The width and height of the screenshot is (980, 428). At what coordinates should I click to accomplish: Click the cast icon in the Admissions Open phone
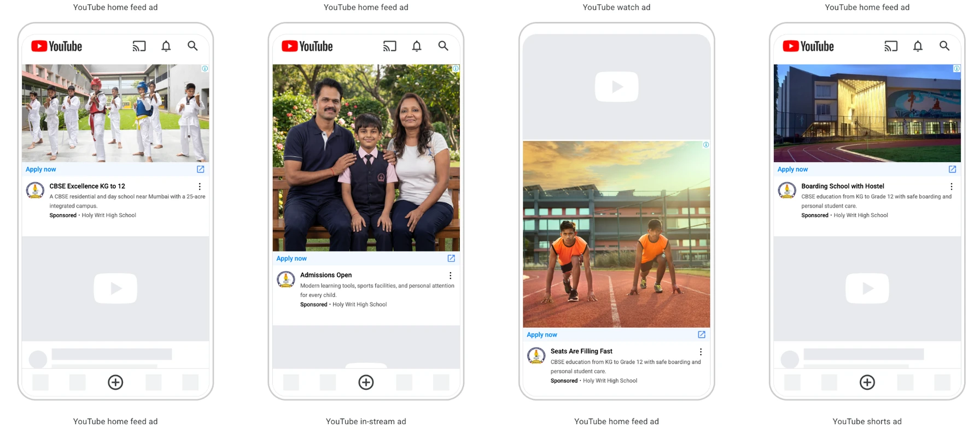click(389, 46)
